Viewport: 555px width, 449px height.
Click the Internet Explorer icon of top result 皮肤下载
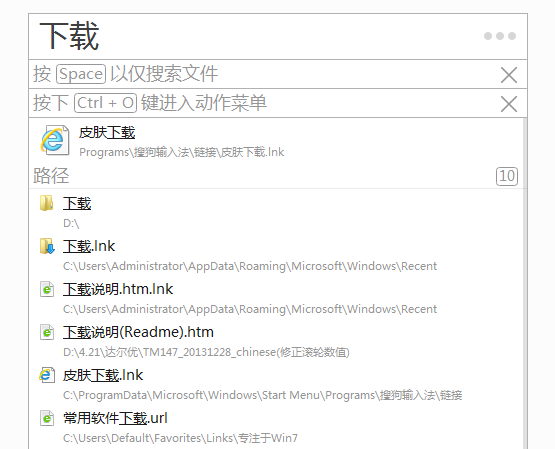(55, 140)
